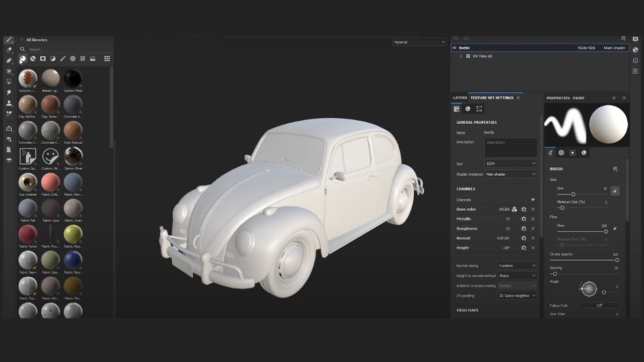
Task: Switch assets to grid view
Action: pos(107,58)
